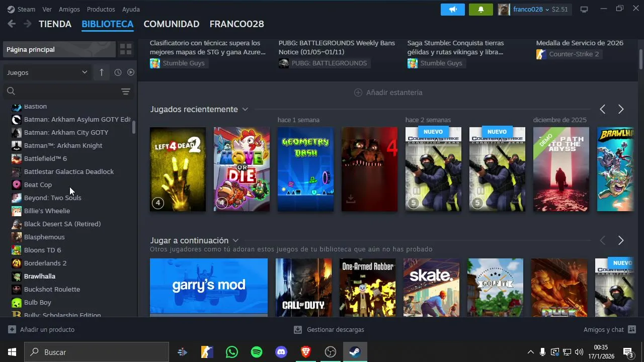
Task: Click Añadir estantería button
Action: 388,93
